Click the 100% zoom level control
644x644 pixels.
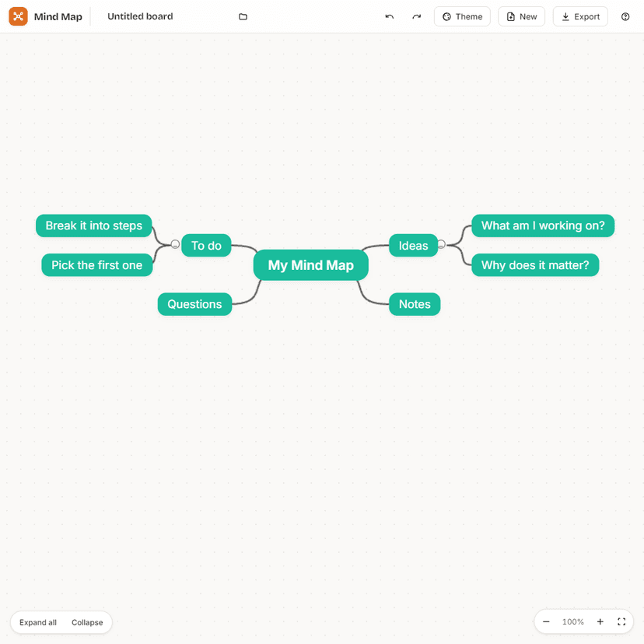(x=572, y=621)
